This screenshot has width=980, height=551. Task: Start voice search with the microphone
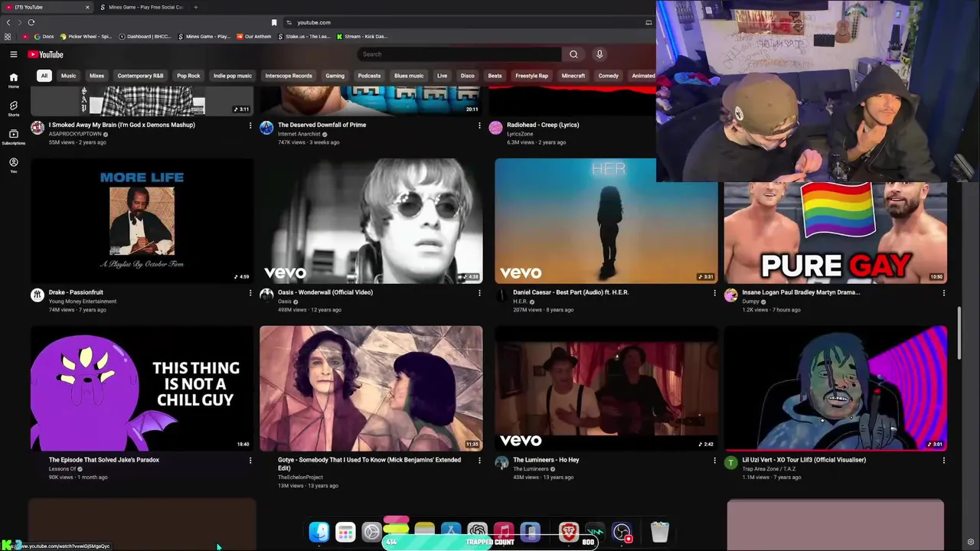click(x=599, y=54)
